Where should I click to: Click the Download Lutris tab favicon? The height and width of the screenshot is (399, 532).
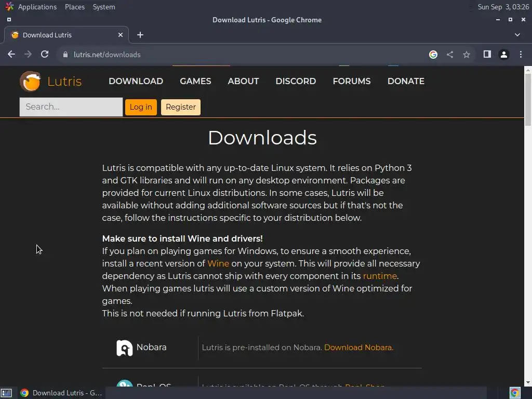(15, 35)
